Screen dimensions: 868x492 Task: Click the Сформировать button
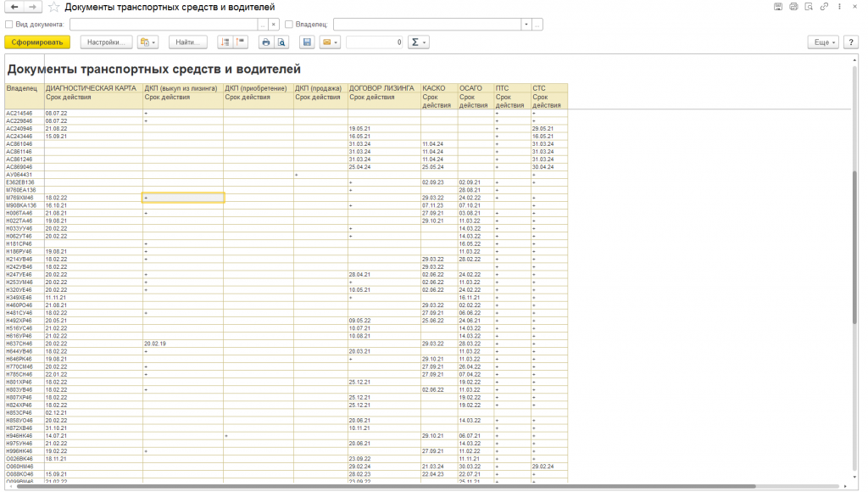coord(36,42)
